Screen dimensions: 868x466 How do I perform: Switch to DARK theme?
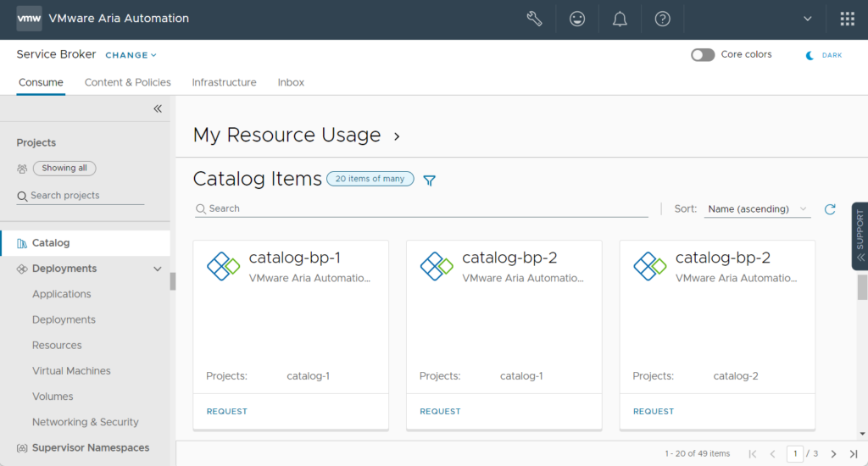pos(832,55)
